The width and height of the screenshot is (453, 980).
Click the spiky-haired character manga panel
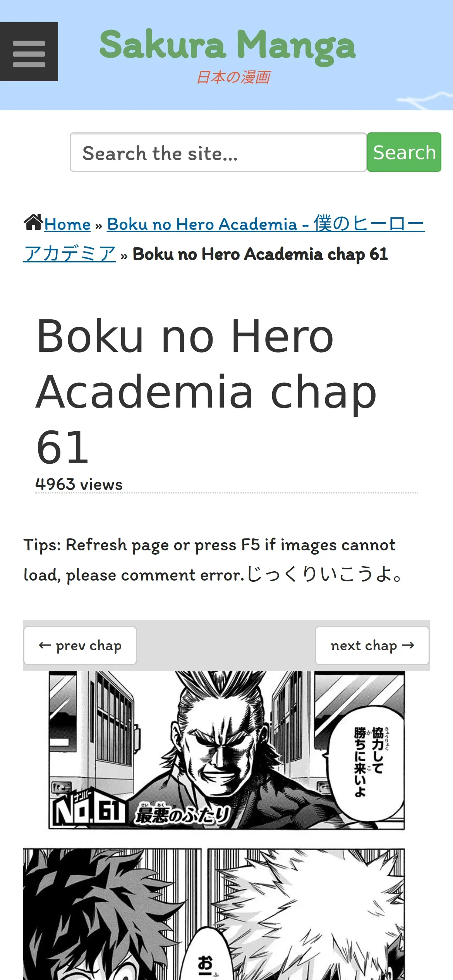[306, 914]
